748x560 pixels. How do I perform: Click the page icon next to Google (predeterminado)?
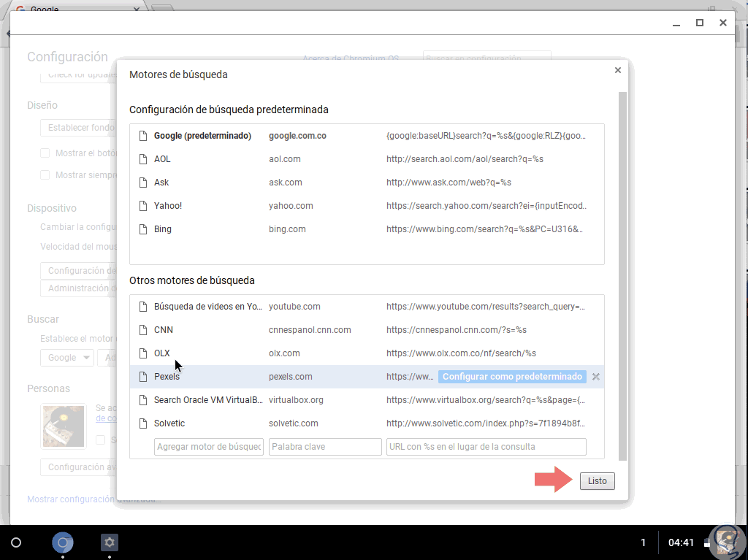click(x=142, y=136)
